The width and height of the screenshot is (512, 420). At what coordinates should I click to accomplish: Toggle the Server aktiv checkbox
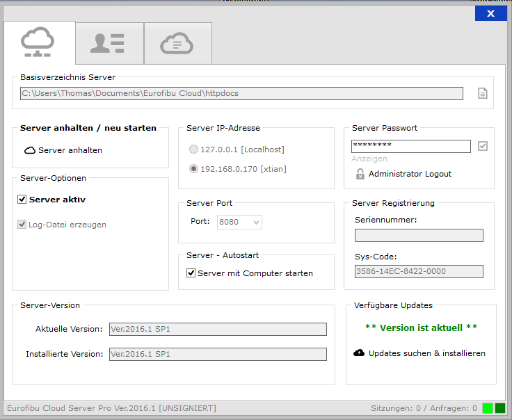(x=22, y=199)
